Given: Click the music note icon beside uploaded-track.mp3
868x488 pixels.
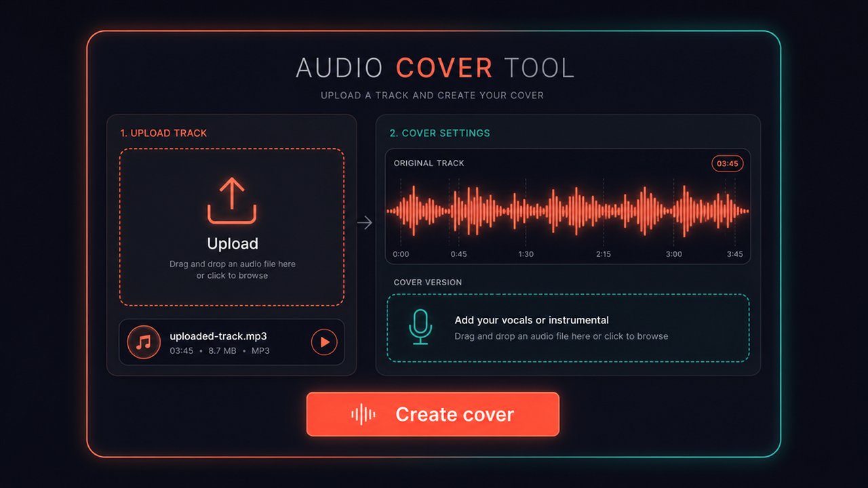Looking at the screenshot, I should coord(144,342).
